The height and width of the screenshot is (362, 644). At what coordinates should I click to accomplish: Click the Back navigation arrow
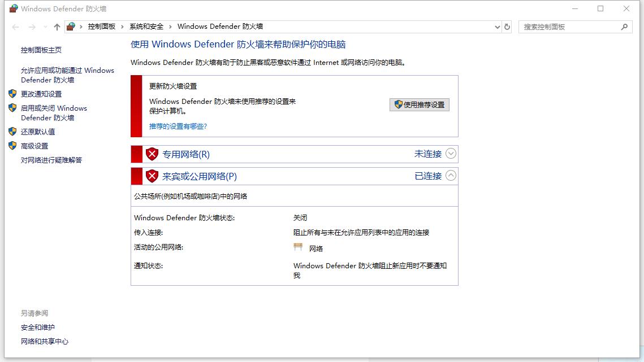(x=16, y=27)
